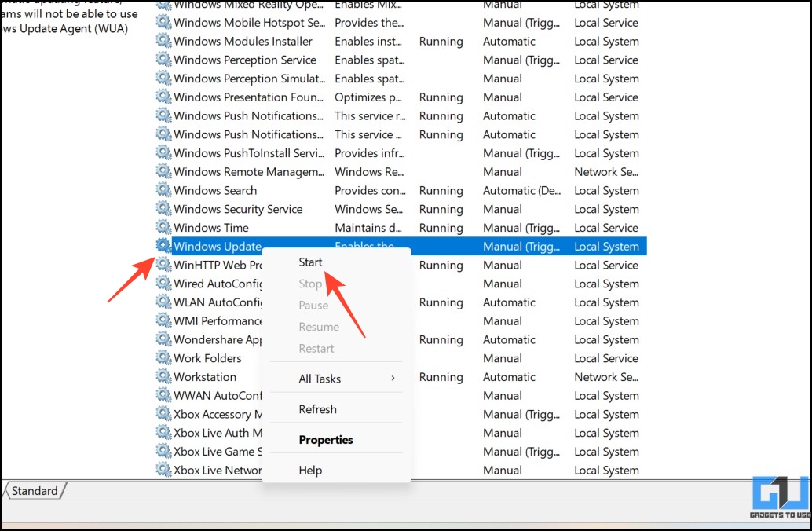Screen dimensions: 812x531
Task: Click the Running status of Windows Modules Installer
Action: 441,42
